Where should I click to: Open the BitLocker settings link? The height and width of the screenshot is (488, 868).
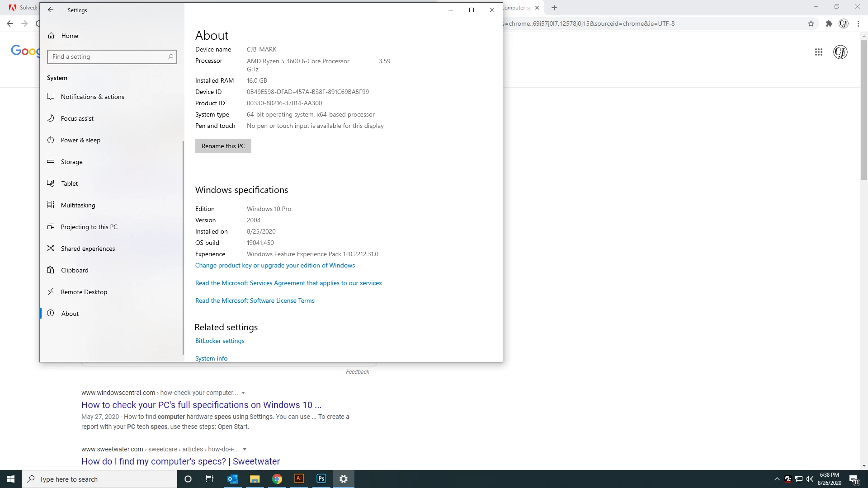point(220,341)
